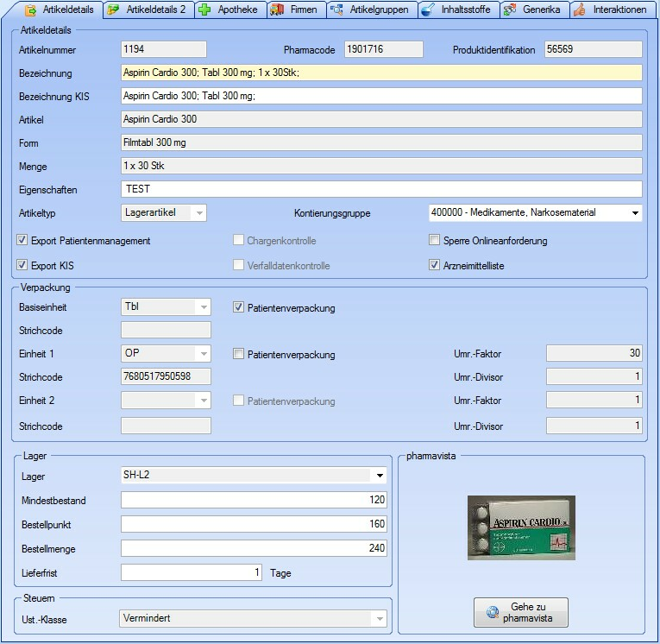The width and height of the screenshot is (660, 644).
Task: Click the Artikeldetails 2 tab icon
Action: pyautogui.click(x=113, y=10)
